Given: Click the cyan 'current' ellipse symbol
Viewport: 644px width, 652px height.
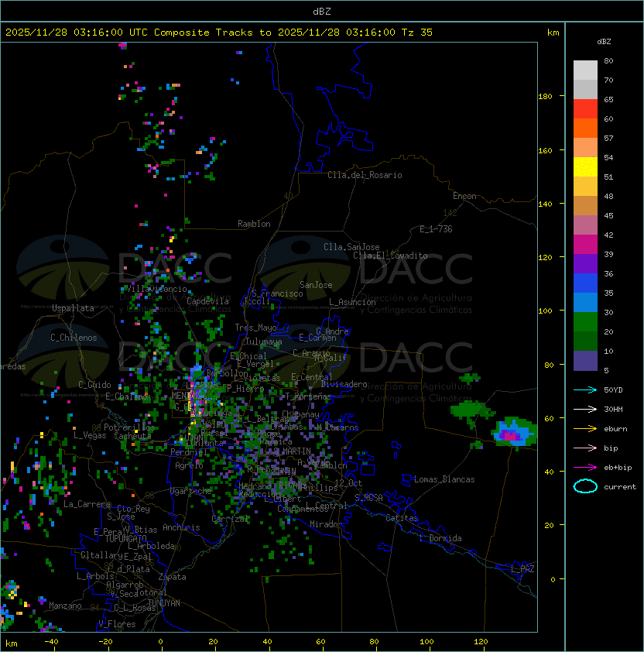Looking at the screenshot, I should click(585, 486).
